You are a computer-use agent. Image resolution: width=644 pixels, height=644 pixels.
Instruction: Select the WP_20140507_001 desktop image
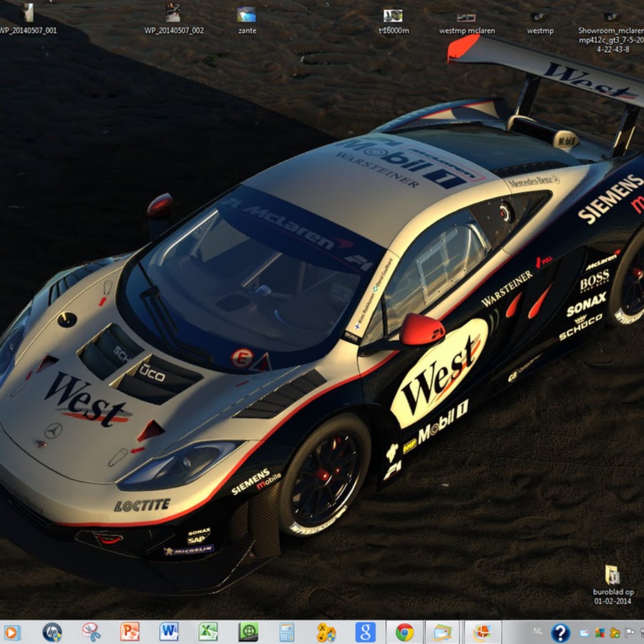click(x=28, y=19)
